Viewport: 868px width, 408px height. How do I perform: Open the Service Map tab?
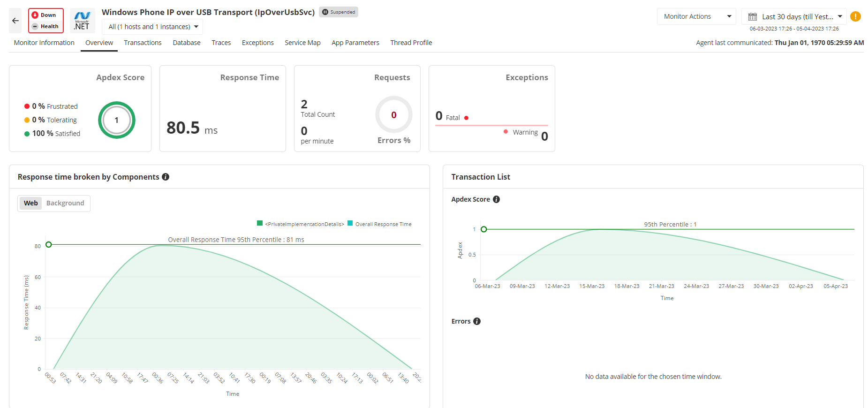tap(302, 43)
